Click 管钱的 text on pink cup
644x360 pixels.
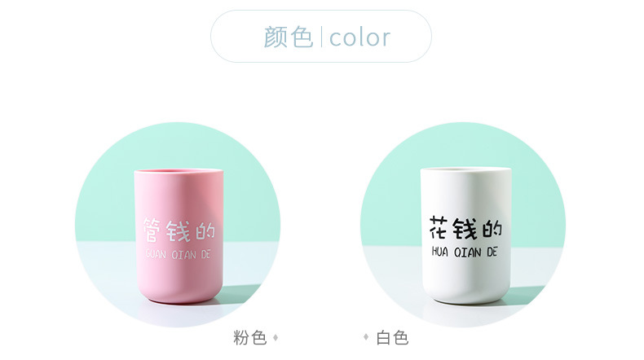coord(179,230)
